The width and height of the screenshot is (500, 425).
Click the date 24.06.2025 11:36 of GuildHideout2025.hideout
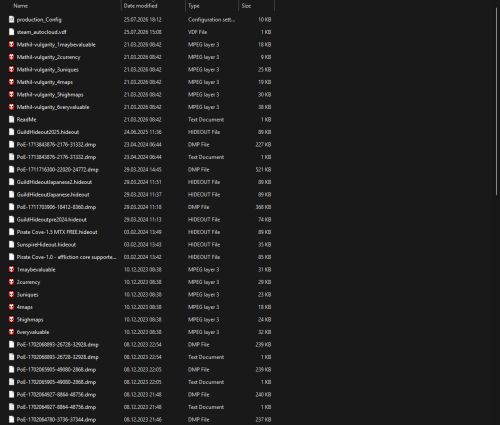[x=143, y=132]
